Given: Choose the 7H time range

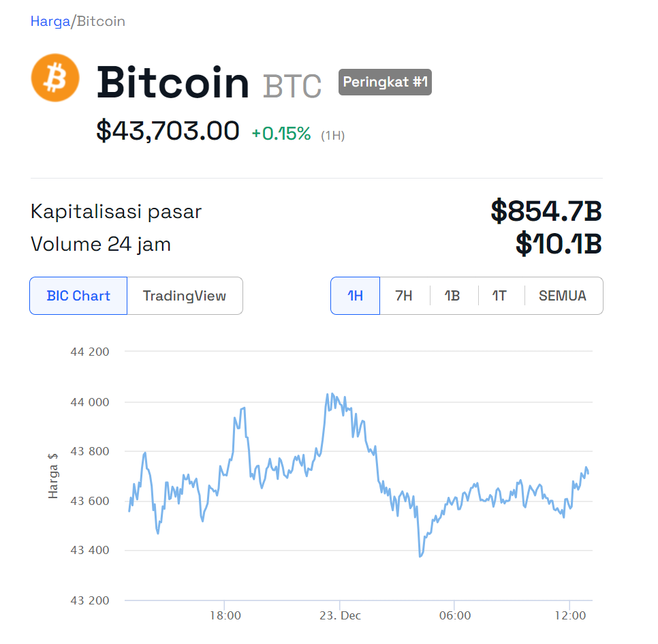Looking at the screenshot, I should [x=404, y=296].
